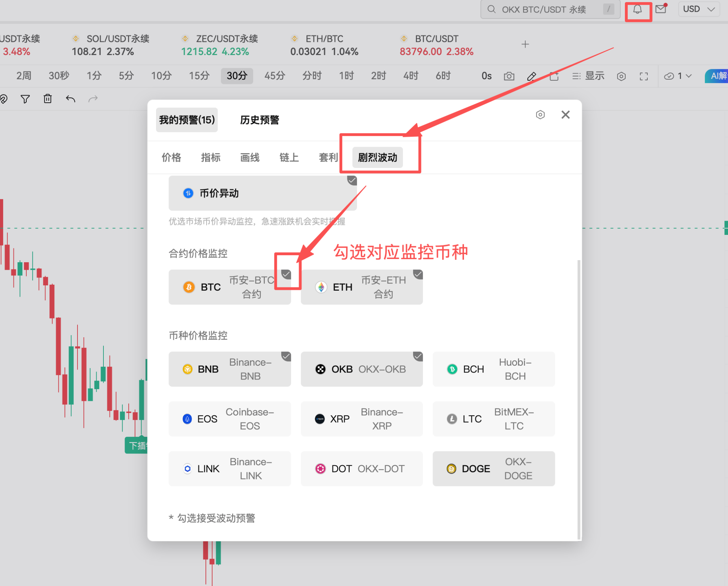
Task: Toggle fullscreen chart icon
Action: coord(644,76)
